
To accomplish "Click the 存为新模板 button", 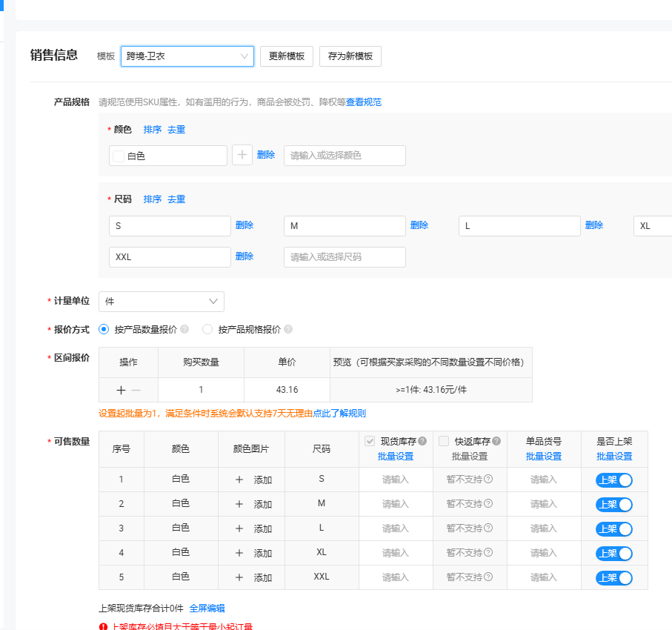I will [x=350, y=56].
